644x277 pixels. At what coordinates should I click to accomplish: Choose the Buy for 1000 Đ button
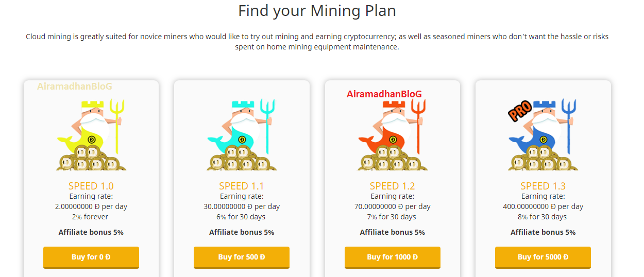point(392,257)
